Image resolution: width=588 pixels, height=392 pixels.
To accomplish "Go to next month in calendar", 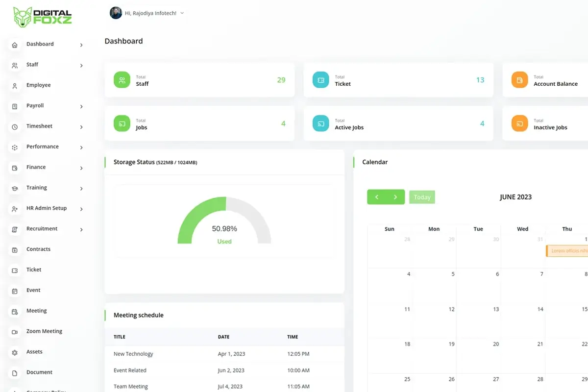I will click(395, 197).
